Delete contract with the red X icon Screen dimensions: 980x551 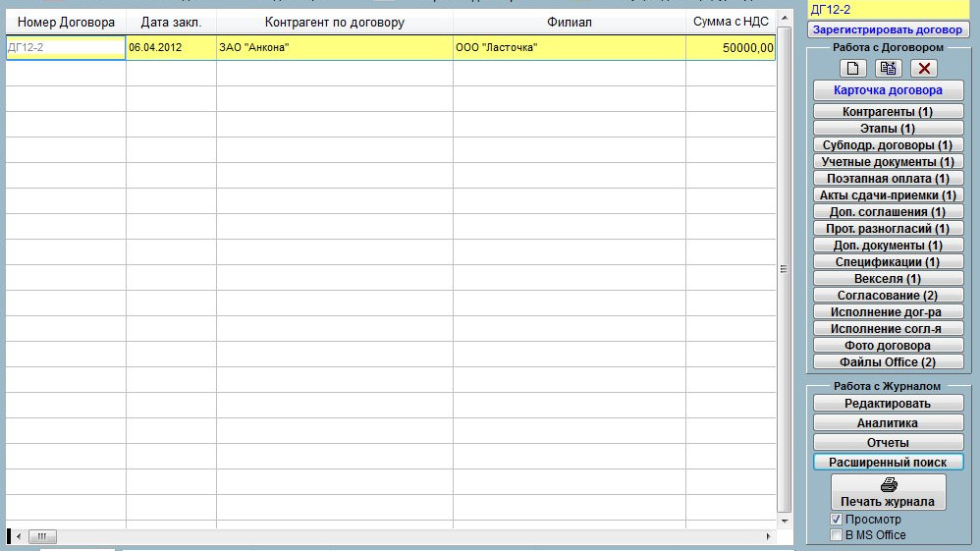pyautogui.click(x=924, y=68)
